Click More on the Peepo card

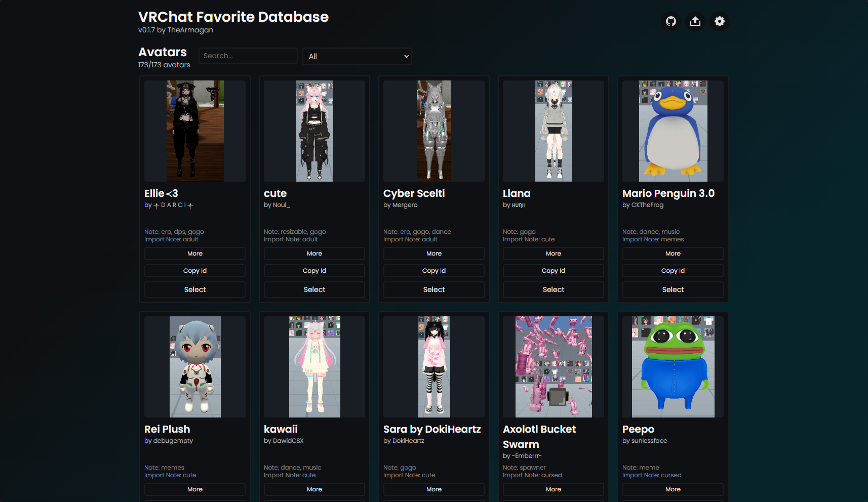click(673, 489)
